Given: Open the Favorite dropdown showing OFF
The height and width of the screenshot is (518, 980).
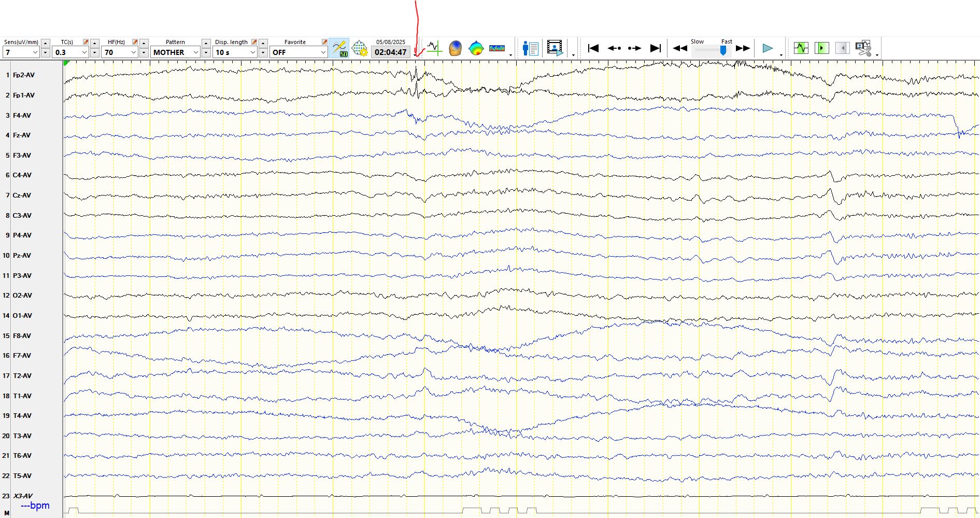Looking at the screenshot, I should coord(299,52).
